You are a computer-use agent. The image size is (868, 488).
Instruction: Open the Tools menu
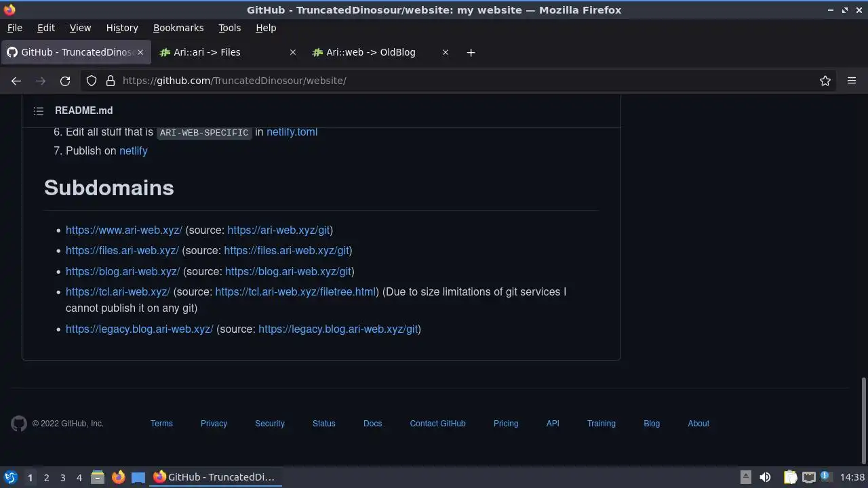click(229, 28)
